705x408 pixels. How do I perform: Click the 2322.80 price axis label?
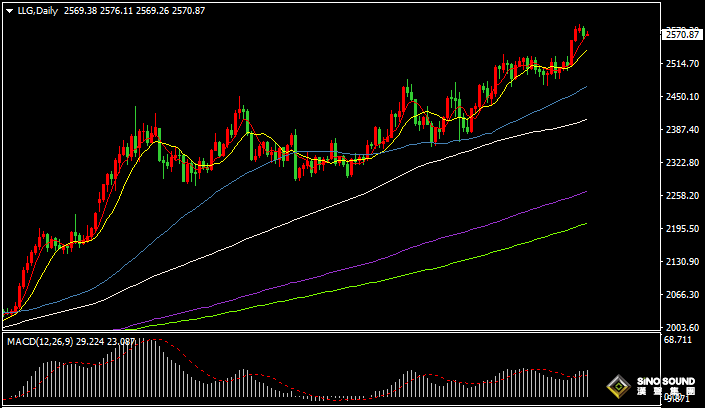pos(680,163)
